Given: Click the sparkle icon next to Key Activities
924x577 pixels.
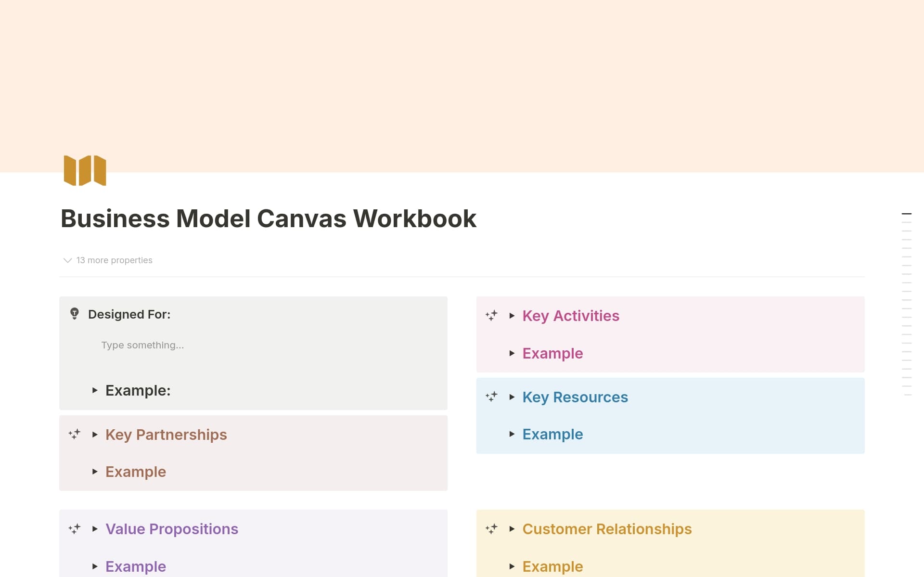Looking at the screenshot, I should pyautogui.click(x=492, y=316).
